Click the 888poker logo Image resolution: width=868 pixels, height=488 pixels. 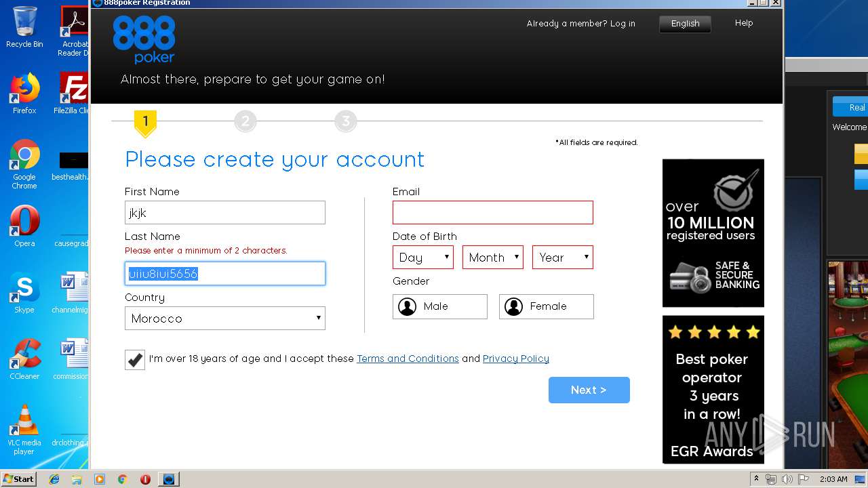point(144,40)
